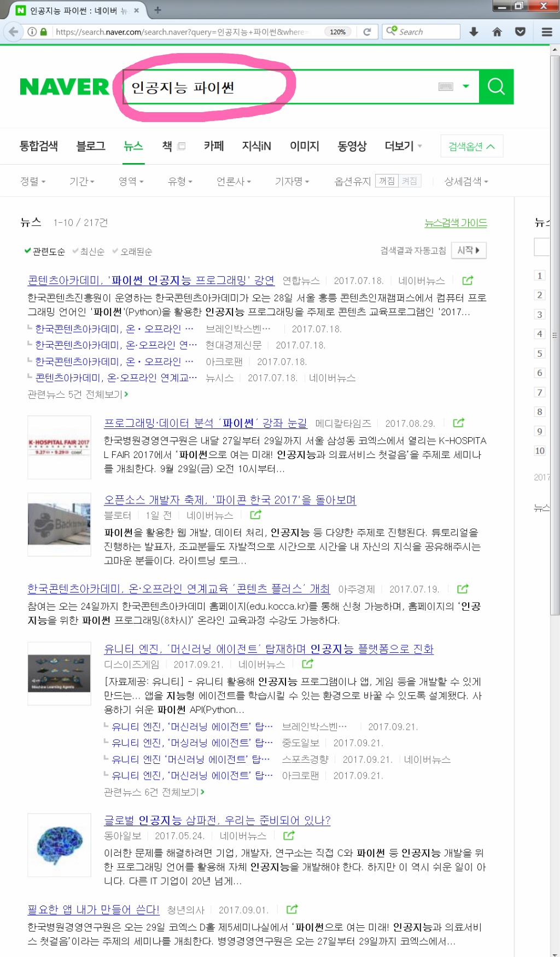Go to browser home page icon
The height and width of the screenshot is (957, 560).
497,32
